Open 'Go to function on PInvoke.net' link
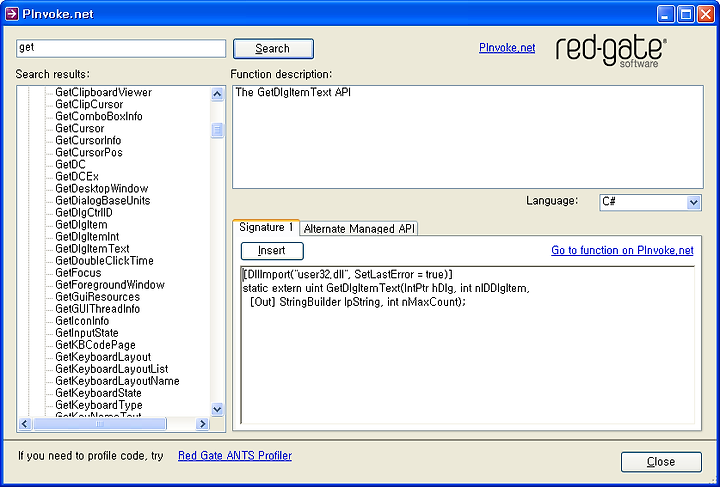The height and width of the screenshot is (487, 720). pos(622,250)
